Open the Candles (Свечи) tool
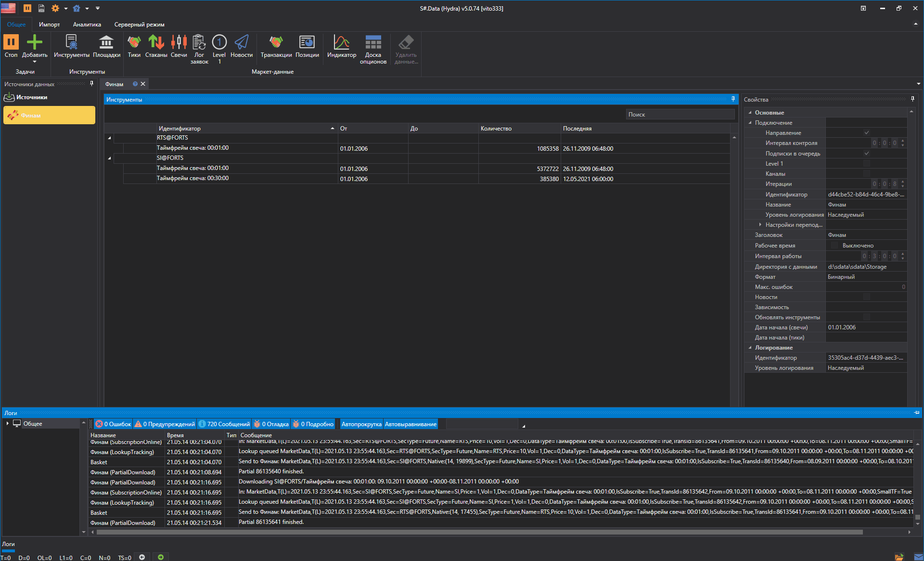This screenshot has width=924, height=561. click(179, 43)
